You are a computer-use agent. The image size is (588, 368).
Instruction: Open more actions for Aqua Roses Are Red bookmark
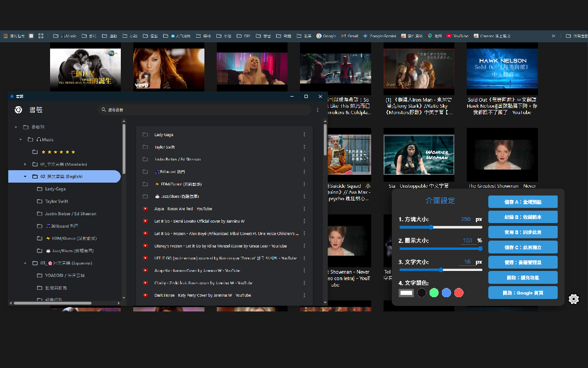point(304,209)
